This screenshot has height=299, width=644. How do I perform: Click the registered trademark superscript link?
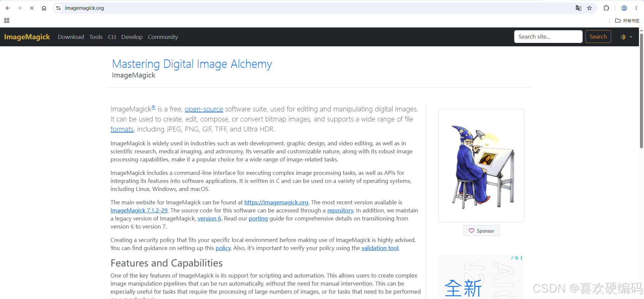point(153,107)
